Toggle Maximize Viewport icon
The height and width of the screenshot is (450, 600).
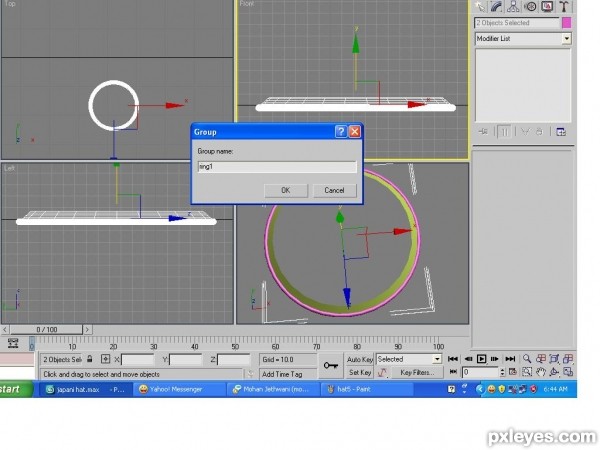point(568,372)
